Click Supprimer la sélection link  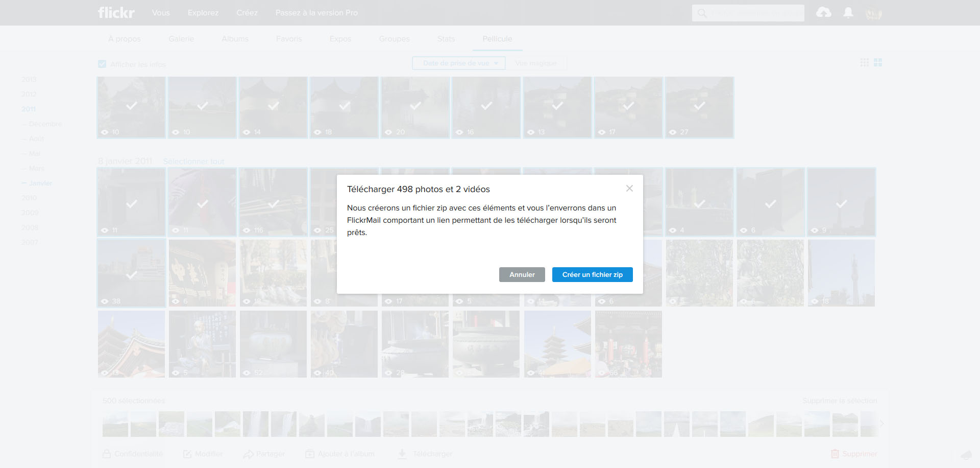[x=840, y=401]
